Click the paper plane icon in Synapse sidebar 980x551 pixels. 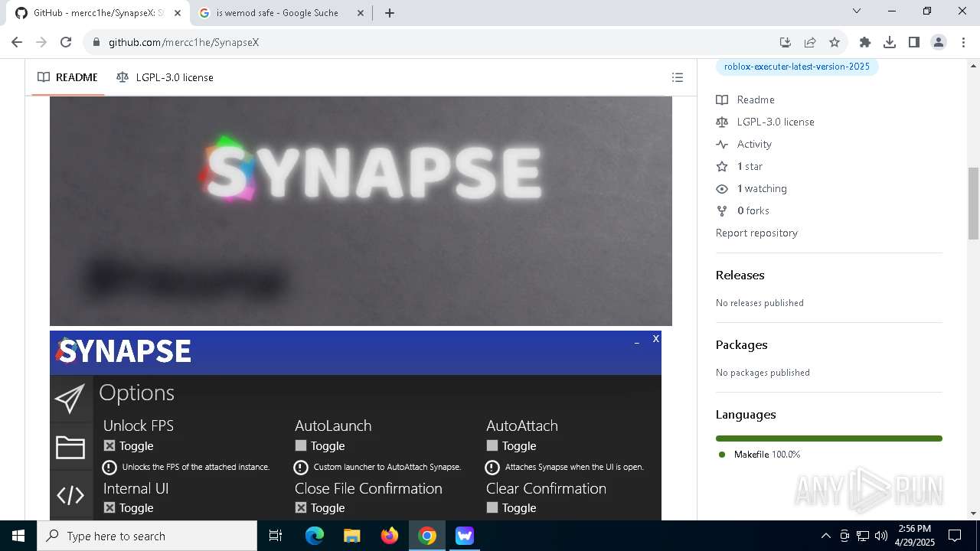(70, 399)
